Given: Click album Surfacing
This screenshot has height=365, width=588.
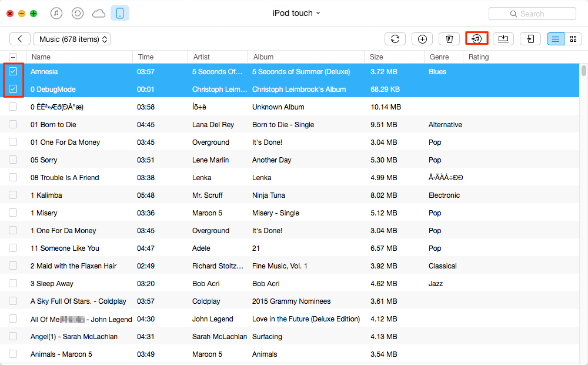Looking at the screenshot, I should [x=267, y=337].
